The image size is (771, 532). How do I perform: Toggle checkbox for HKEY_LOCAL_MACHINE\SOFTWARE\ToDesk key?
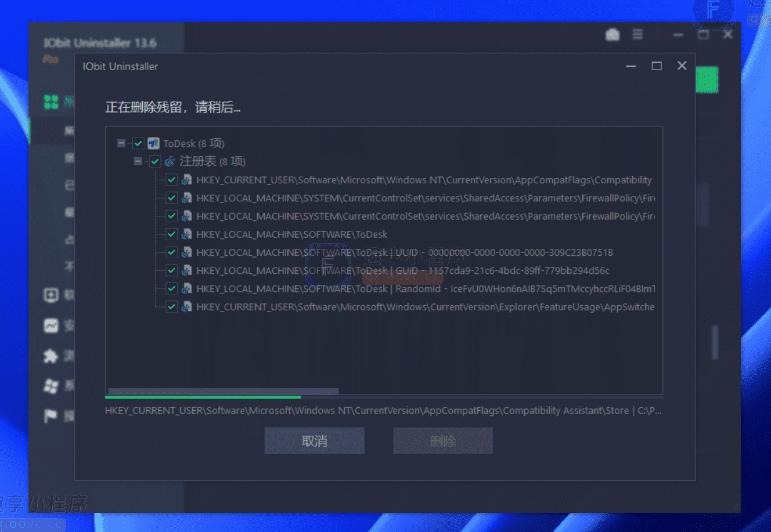172,234
